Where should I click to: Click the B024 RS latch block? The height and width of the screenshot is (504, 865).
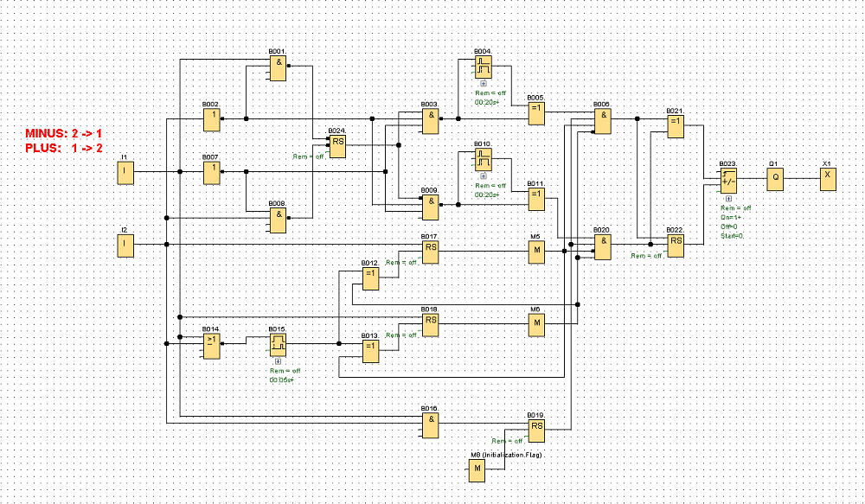coord(337,147)
